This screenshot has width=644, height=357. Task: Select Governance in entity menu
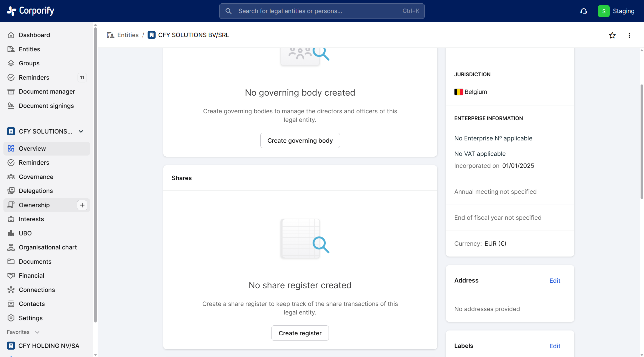[x=36, y=177]
